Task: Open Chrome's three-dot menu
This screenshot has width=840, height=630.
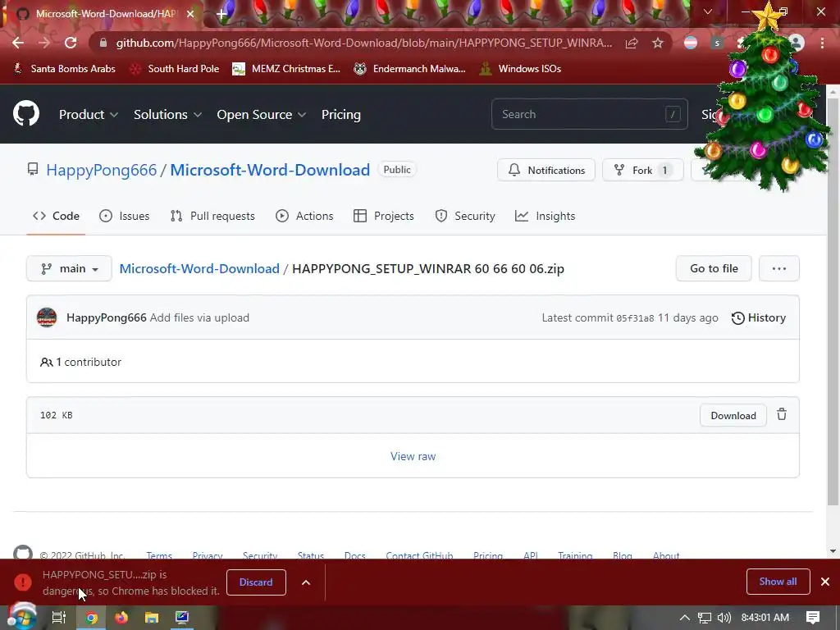Action: tap(822, 43)
